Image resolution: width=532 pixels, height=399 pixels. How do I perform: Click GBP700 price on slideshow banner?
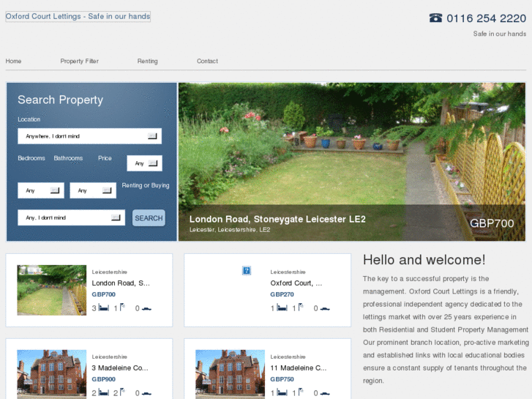coord(492,223)
